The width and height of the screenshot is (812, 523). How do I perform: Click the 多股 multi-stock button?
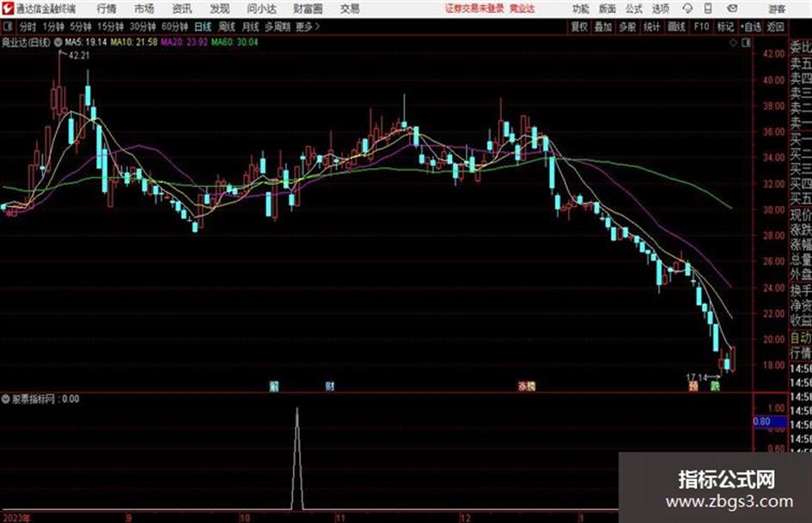point(627,27)
